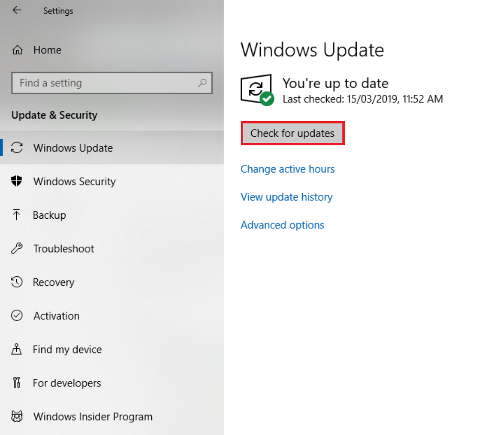
Task: Open Recovery using its clock icon
Action: [x=17, y=282]
